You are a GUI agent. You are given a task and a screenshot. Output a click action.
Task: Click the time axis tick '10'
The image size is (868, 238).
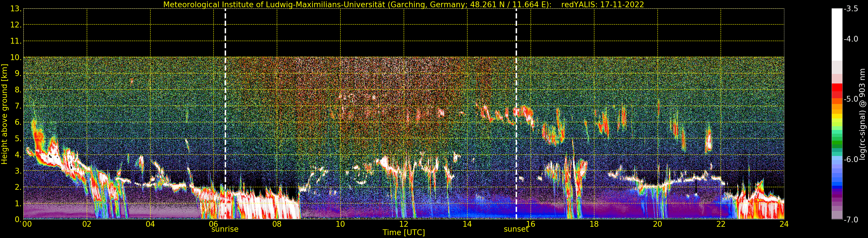340,224
